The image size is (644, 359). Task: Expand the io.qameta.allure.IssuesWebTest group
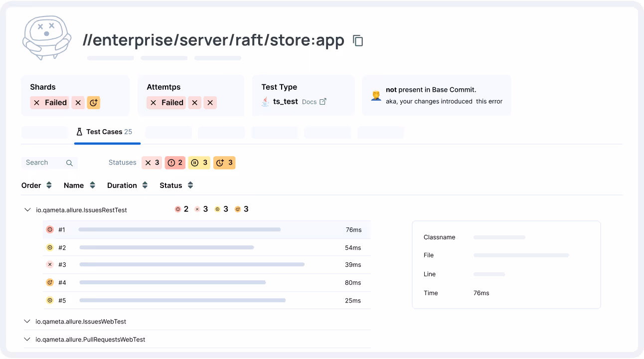coord(27,321)
